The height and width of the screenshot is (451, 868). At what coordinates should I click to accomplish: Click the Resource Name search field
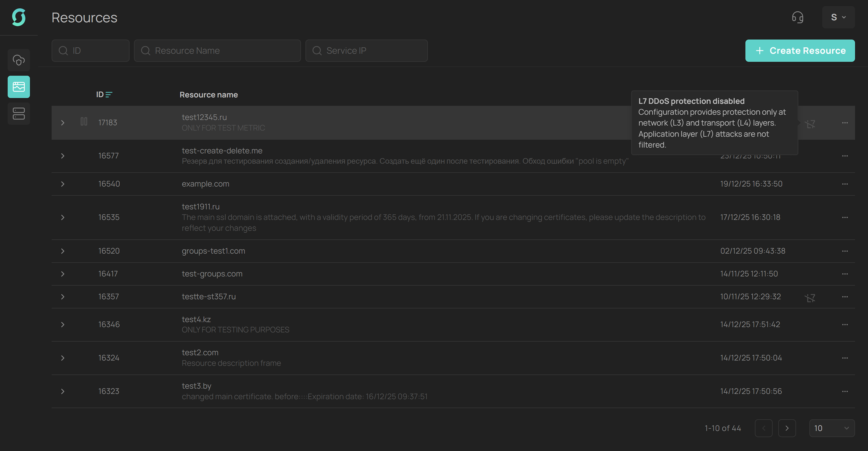217,50
